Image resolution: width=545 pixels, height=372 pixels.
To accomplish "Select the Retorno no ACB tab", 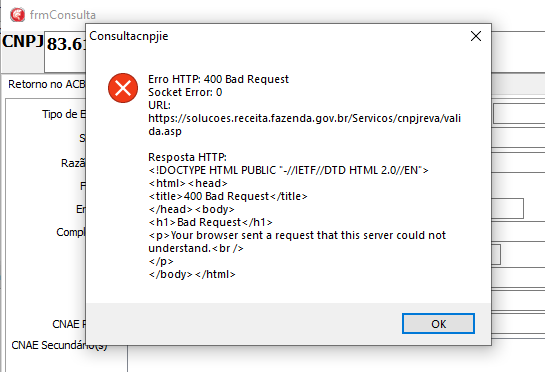I will click(x=47, y=84).
